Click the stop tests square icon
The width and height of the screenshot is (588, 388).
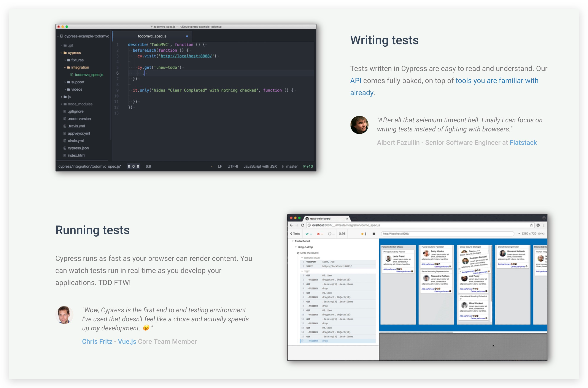tap(373, 234)
